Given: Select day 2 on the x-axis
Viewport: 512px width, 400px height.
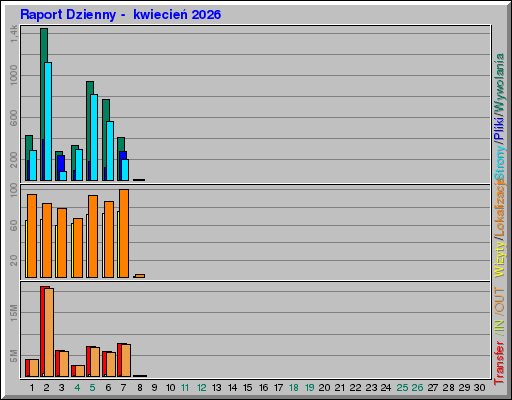Looking at the screenshot, I should (46, 388).
